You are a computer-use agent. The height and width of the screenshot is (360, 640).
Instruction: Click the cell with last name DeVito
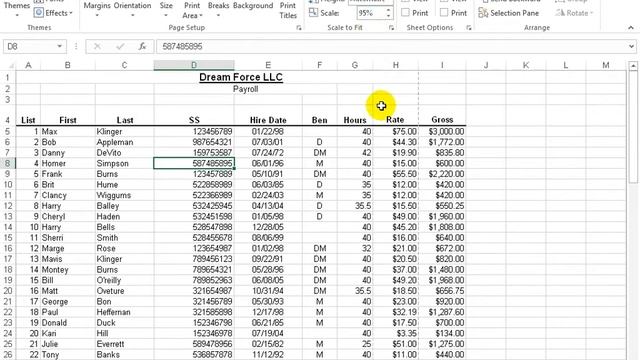point(124,153)
